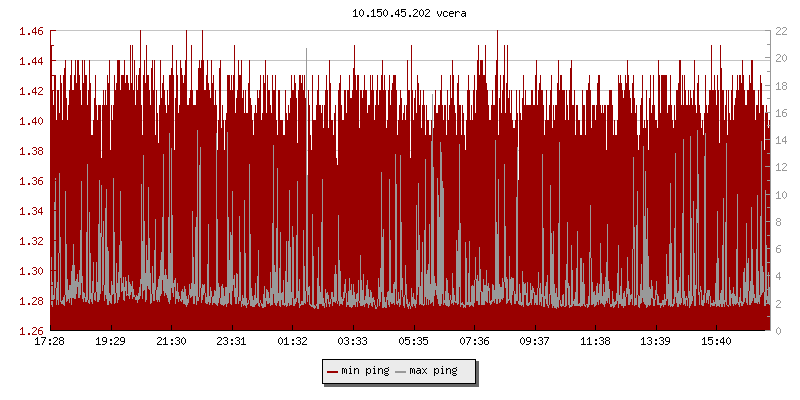Image resolution: width=800 pixels, height=400 pixels.
Task: Choose the 03:33 time axis label
Action: 353,342
